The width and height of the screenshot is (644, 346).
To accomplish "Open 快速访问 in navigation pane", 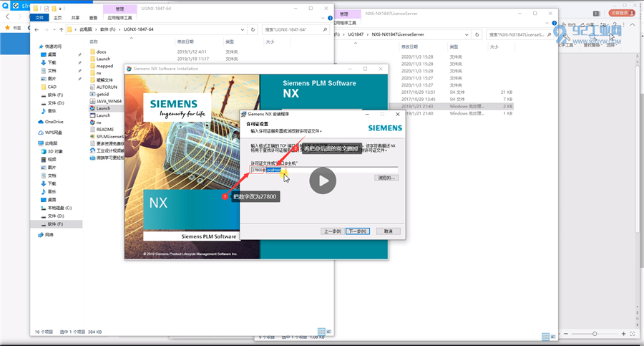I will (x=53, y=47).
